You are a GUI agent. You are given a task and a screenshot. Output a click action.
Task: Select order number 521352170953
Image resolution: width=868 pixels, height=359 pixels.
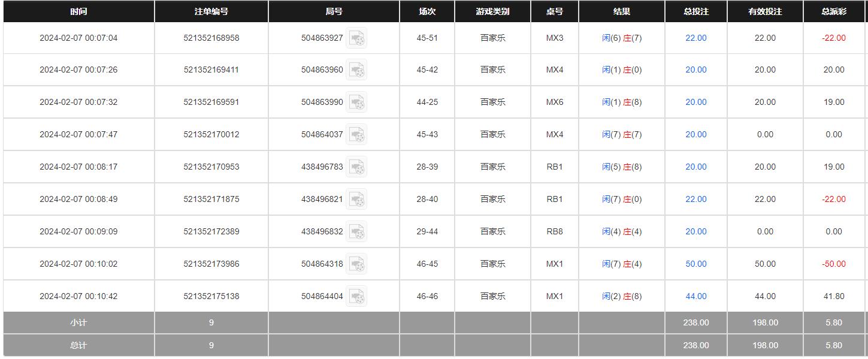coord(211,167)
